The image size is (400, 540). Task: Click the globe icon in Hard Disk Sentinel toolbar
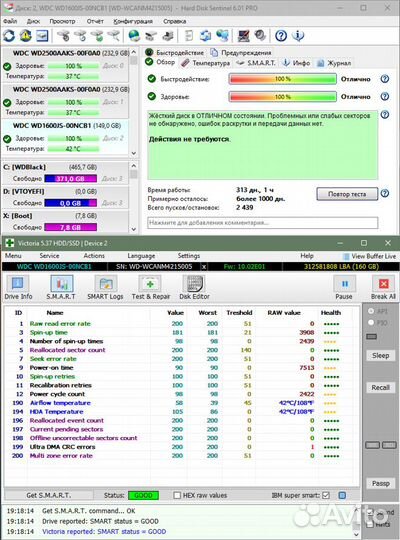(x=134, y=35)
